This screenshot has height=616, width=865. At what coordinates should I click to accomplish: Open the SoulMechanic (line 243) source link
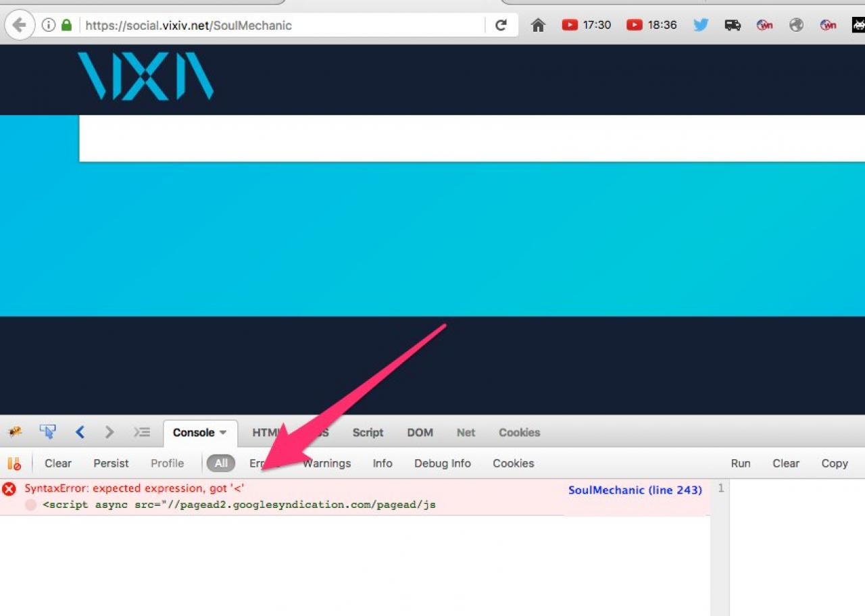coord(635,490)
